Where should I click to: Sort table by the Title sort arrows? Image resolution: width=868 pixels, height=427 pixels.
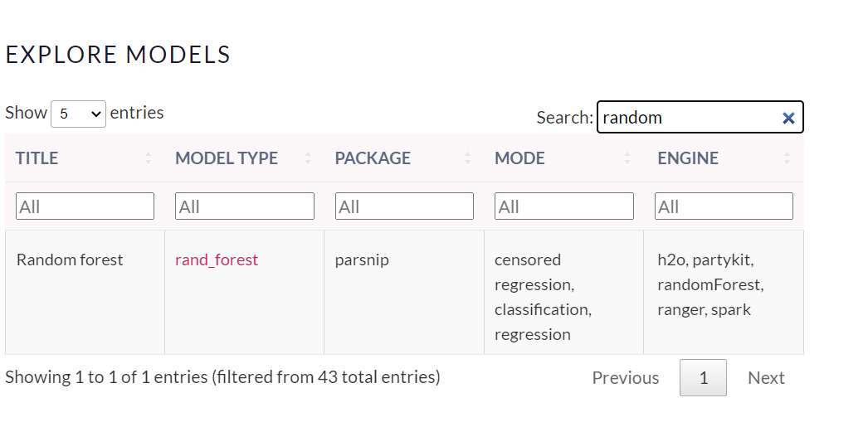pos(149,158)
